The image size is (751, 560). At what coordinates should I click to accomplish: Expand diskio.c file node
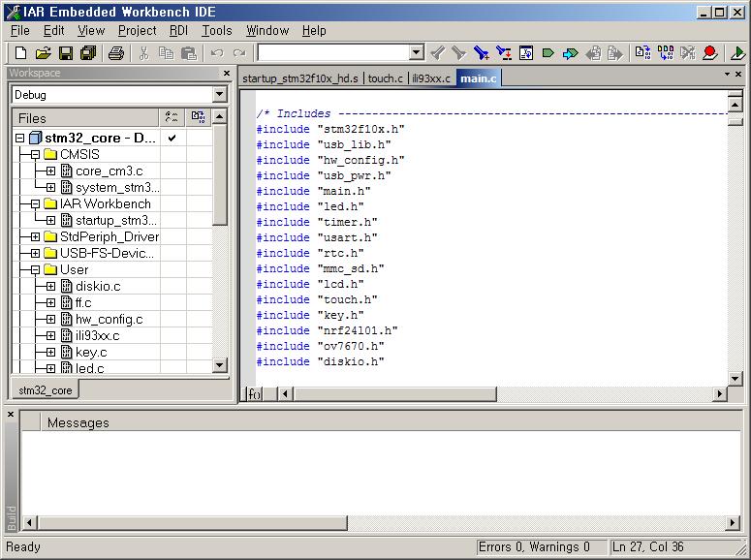coord(50,287)
